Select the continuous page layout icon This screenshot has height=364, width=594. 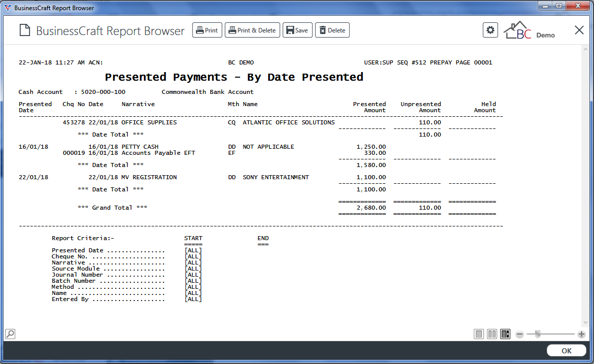505,334
